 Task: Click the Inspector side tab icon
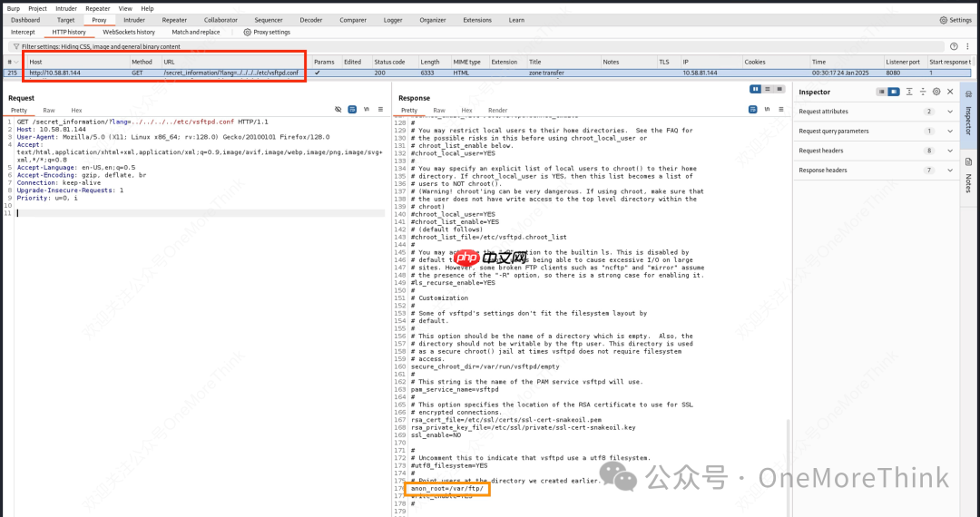coord(969,95)
